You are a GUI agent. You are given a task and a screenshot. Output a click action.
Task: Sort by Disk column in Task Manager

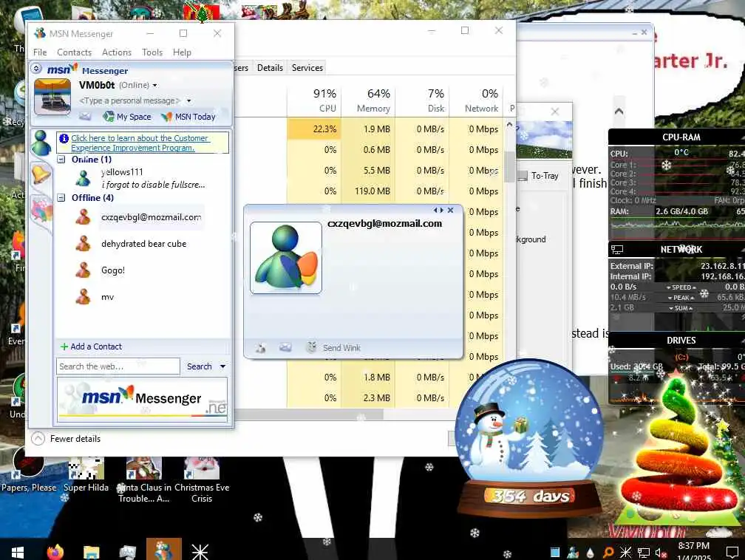[x=423, y=100]
